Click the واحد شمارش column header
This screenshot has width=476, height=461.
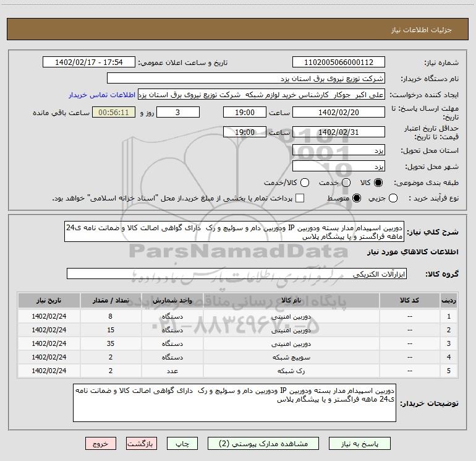172,301
